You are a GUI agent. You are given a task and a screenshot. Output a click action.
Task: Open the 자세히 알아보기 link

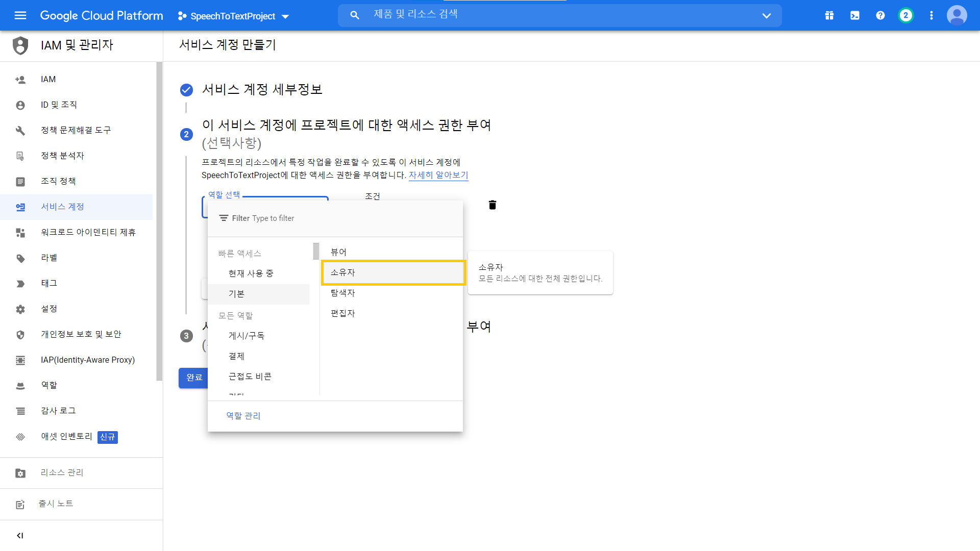(x=438, y=175)
